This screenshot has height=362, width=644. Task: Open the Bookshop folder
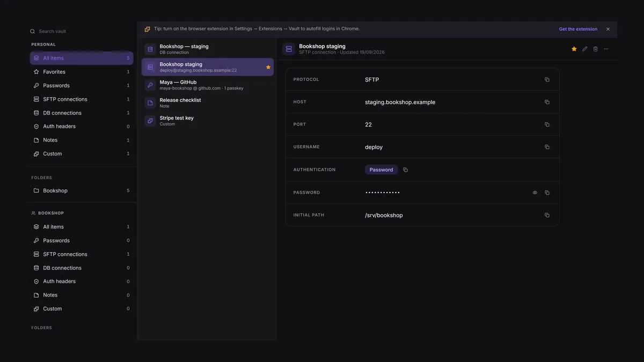pyautogui.click(x=82, y=190)
